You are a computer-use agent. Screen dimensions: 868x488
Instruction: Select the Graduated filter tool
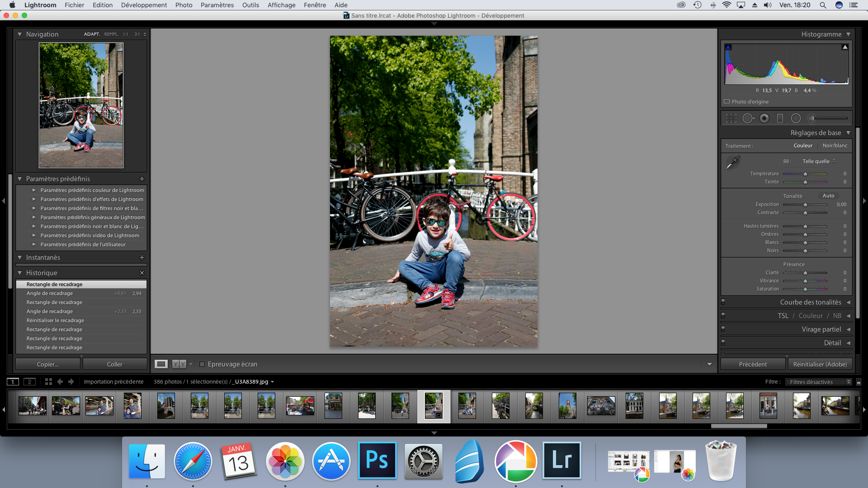point(780,118)
